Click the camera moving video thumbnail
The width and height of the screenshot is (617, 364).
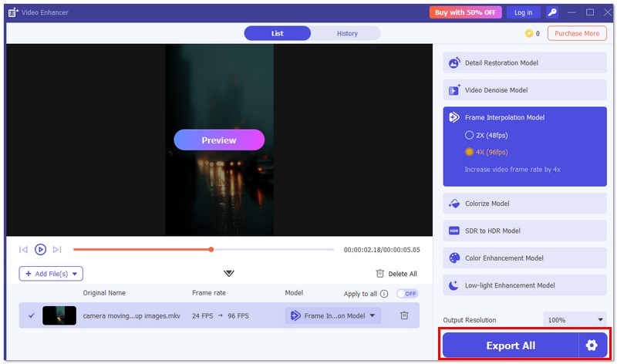(x=59, y=315)
